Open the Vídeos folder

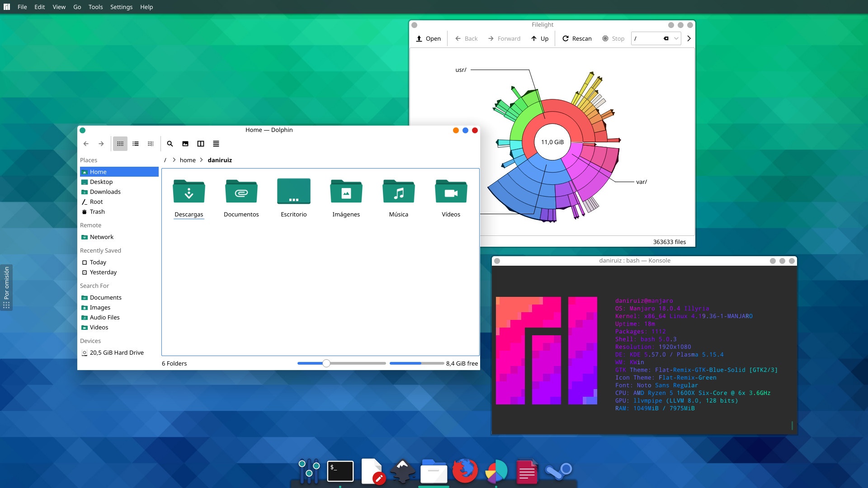(451, 197)
